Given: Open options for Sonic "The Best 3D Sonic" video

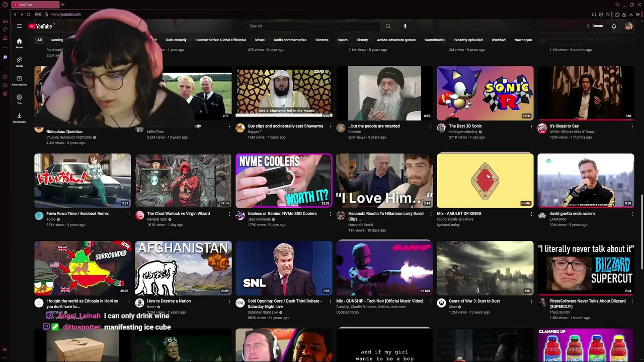Looking at the screenshot, I should (x=531, y=127).
